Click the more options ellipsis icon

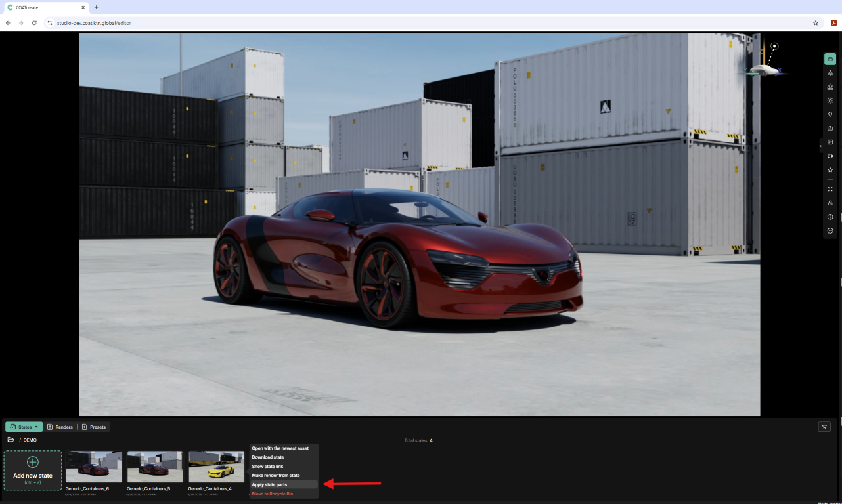pos(830,230)
